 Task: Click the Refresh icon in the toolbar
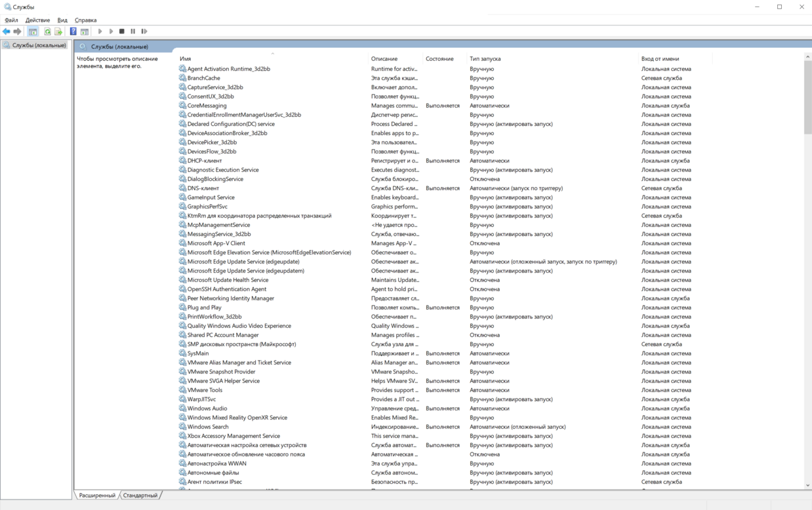(x=47, y=31)
